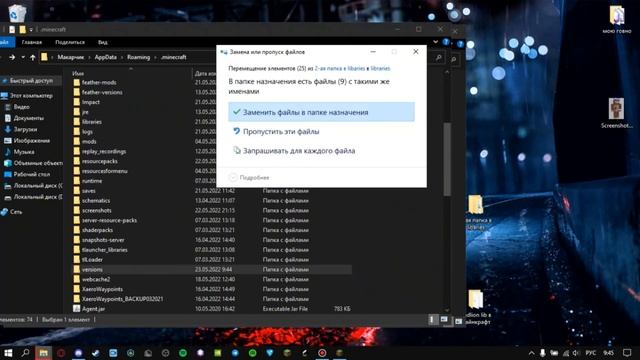The height and width of the screenshot is (360, 640).
Task: Switch to large icons view in status bar
Action: pyautogui.click(x=444, y=320)
